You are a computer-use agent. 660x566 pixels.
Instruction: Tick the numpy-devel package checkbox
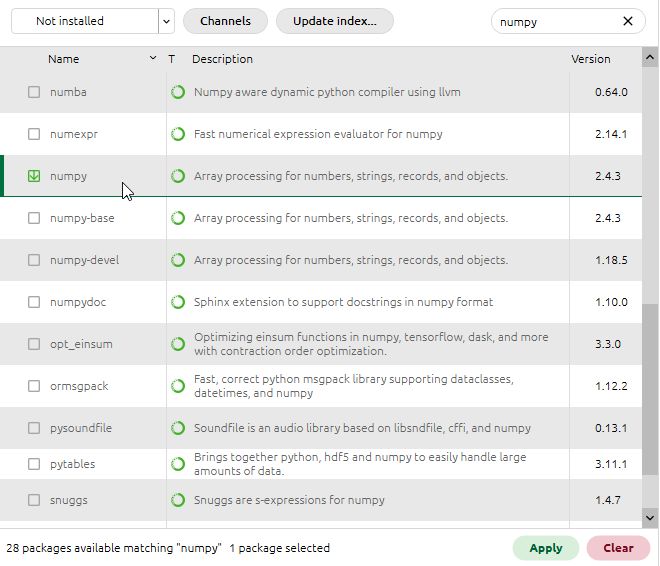point(34,260)
